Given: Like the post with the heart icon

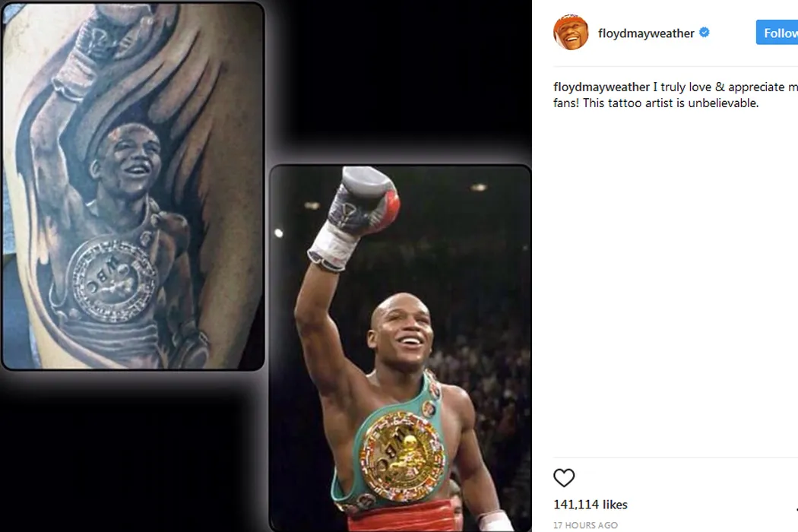Looking at the screenshot, I should point(564,477).
